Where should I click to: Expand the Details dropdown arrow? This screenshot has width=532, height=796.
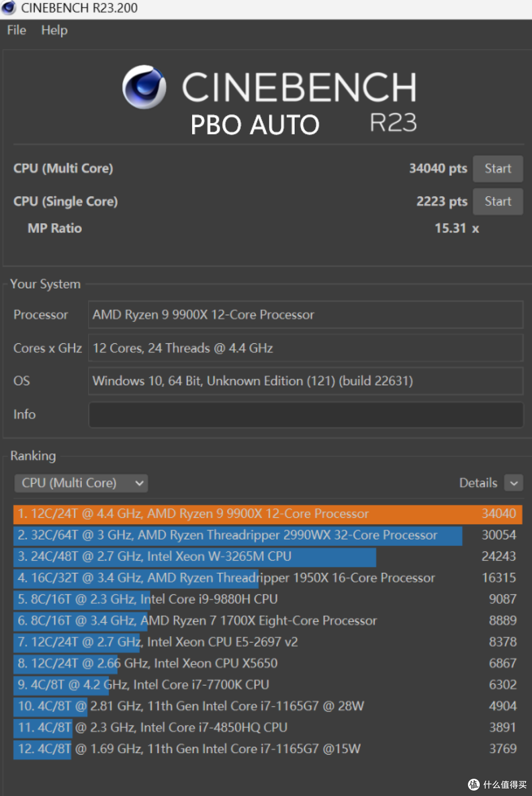(x=514, y=483)
